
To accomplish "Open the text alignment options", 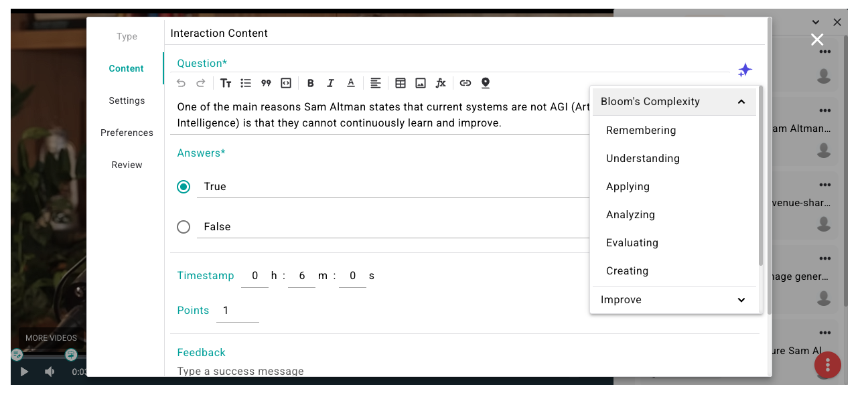I will point(376,83).
